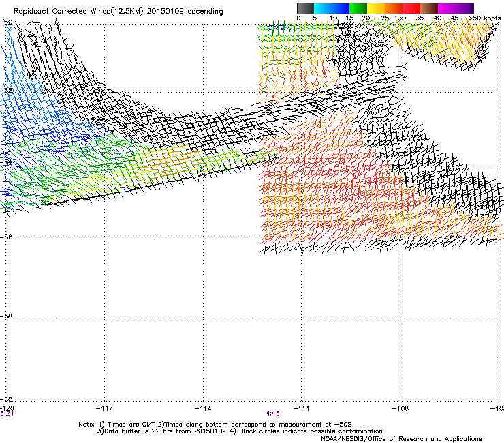Viewport: 504px width, 443px height.
Task: Click the gray 0-5 knots color swatch
Action: click(305, 8)
